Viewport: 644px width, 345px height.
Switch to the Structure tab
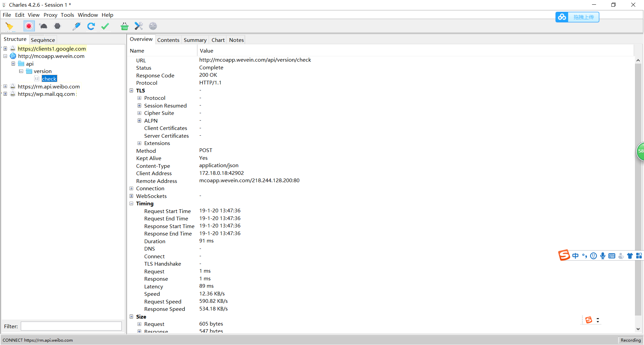point(15,39)
